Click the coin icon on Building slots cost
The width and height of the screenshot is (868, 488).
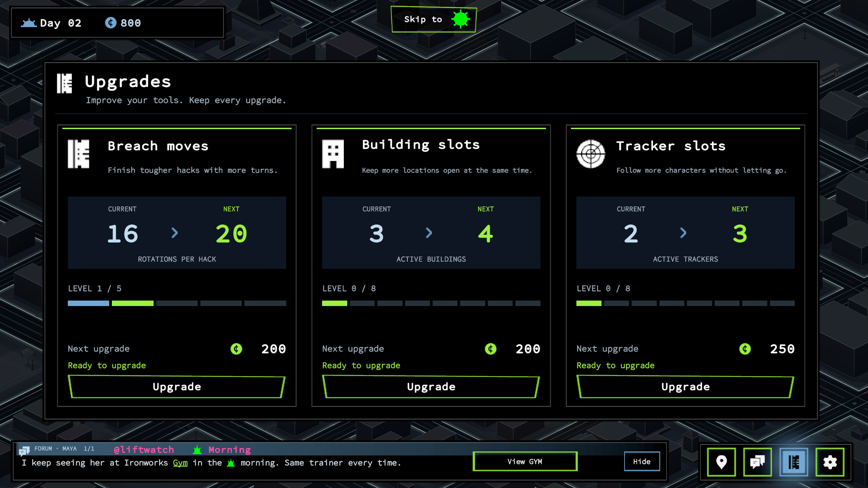click(491, 349)
